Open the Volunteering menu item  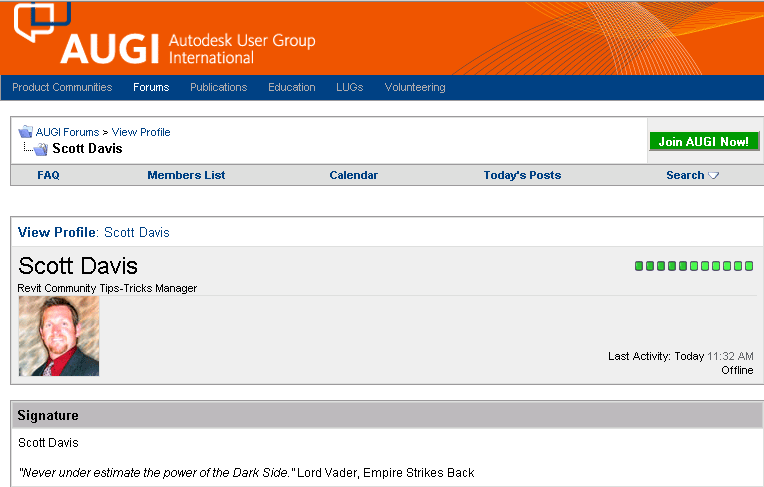(x=415, y=87)
